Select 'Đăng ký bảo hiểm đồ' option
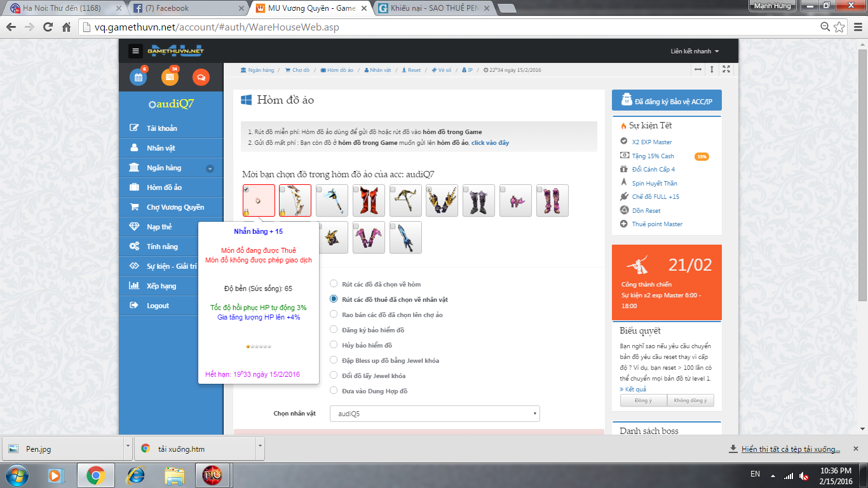 coord(334,330)
